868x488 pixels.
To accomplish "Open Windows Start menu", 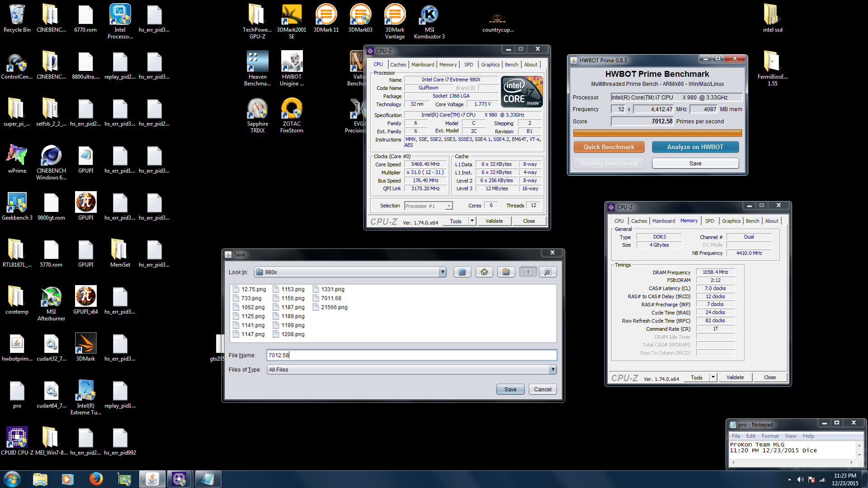I will coord(12,479).
